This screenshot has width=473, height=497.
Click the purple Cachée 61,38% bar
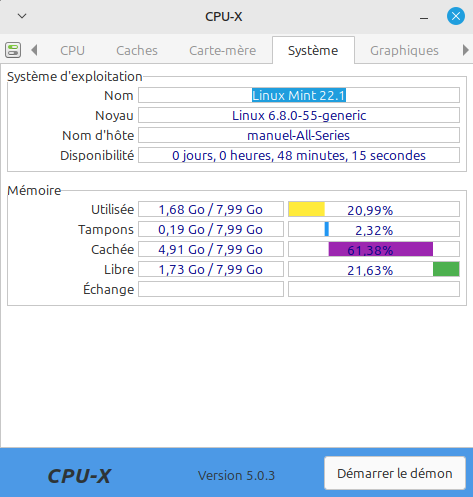374,249
